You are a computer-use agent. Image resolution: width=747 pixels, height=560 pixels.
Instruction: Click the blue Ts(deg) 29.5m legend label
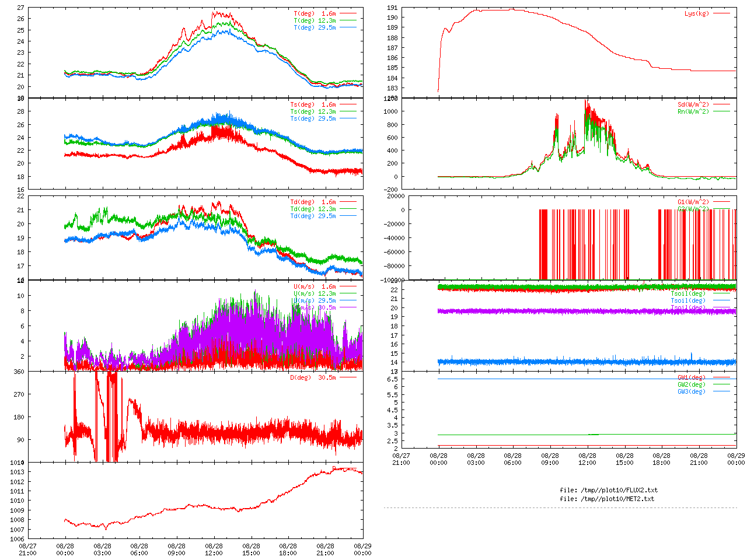click(313, 118)
